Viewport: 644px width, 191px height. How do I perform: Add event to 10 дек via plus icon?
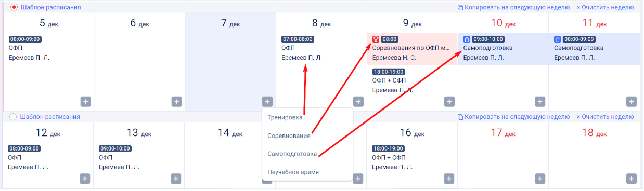coord(540,101)
